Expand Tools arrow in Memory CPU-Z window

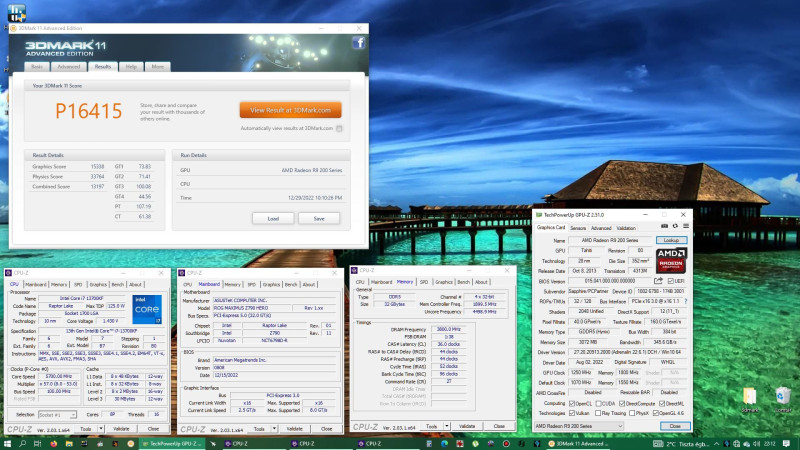click(x=447, y=426)
